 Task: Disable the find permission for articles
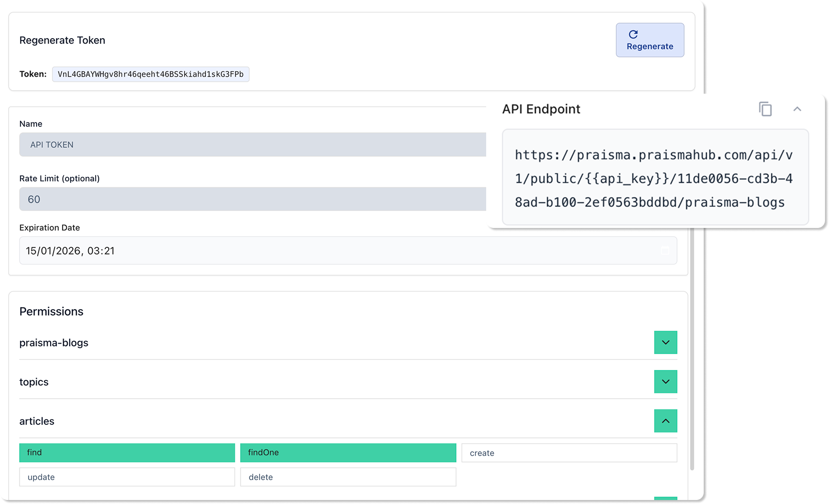click(x=127, y=452)
